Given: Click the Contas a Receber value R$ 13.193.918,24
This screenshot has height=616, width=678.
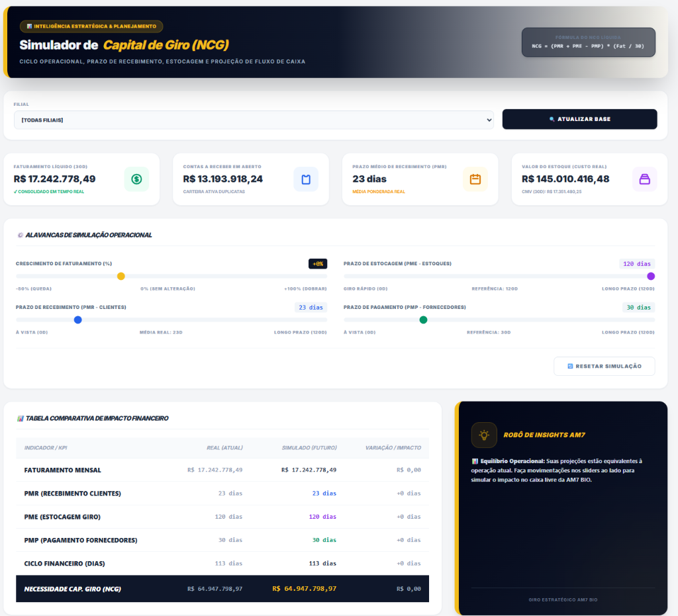Looking at the screenshot, I should (x=222, y=179).
